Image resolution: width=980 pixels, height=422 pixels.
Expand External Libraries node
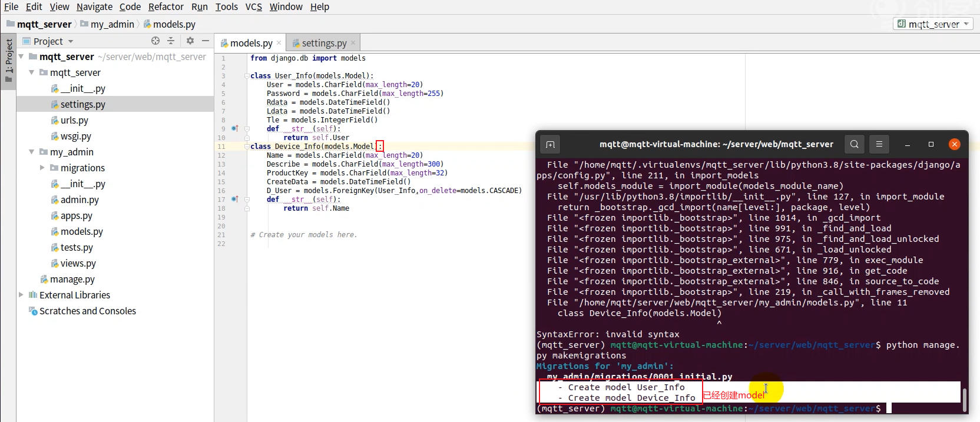tap(21, 295)
